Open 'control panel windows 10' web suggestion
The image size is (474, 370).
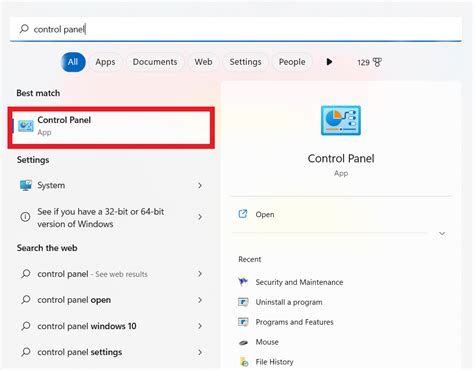pos(111,326)
